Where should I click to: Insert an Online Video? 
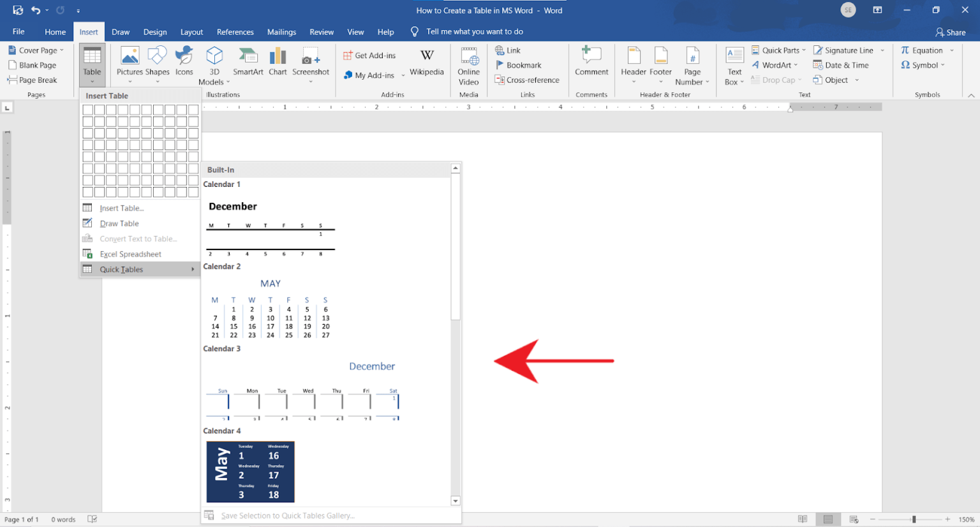[x=468, y=66]
